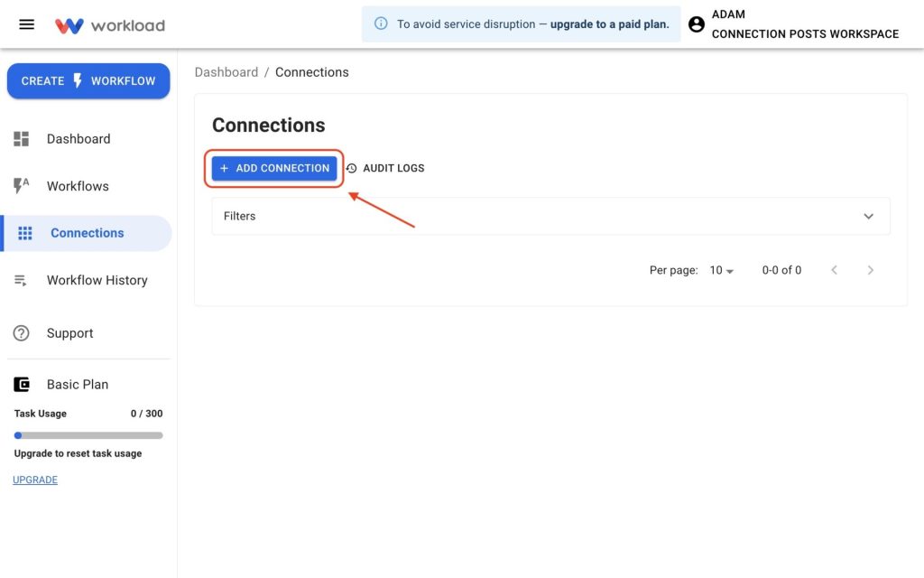This screenshot has width=924, height=578.
Task: Click the Connections page heading
Action: [269, 125]
